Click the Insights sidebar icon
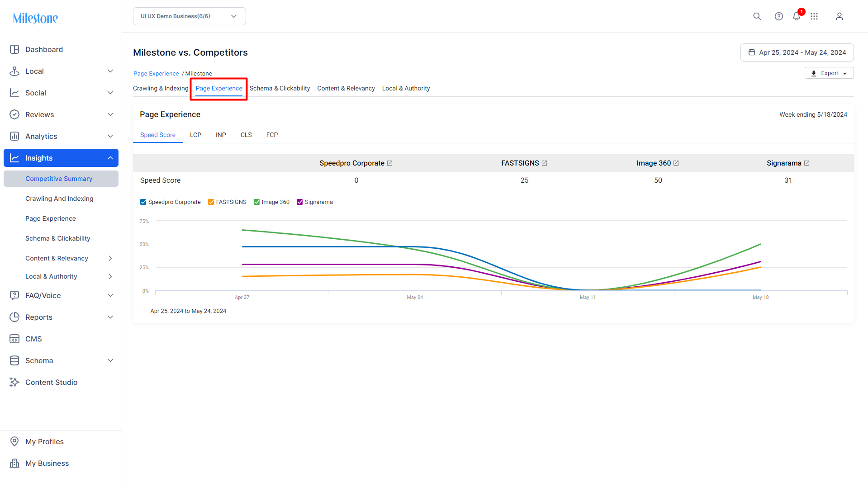Viewport: 868px width, 488px height. click(x=14, y=158)
